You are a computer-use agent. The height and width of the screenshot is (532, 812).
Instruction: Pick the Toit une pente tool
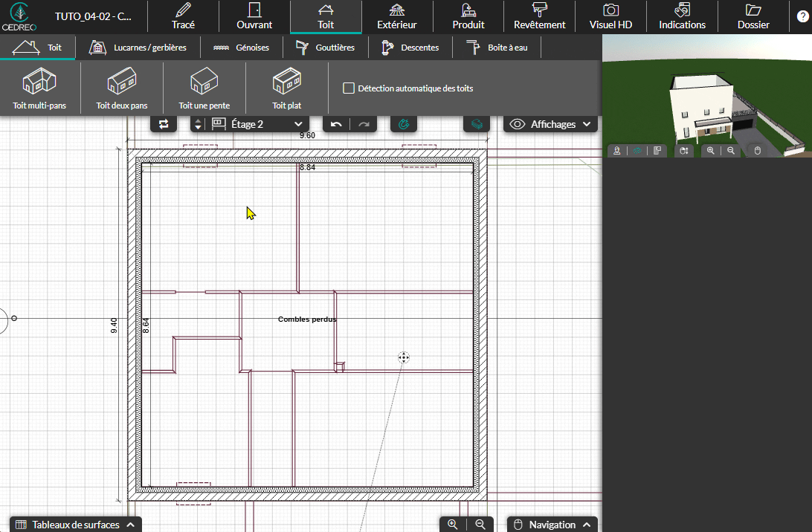coord(204,88)
